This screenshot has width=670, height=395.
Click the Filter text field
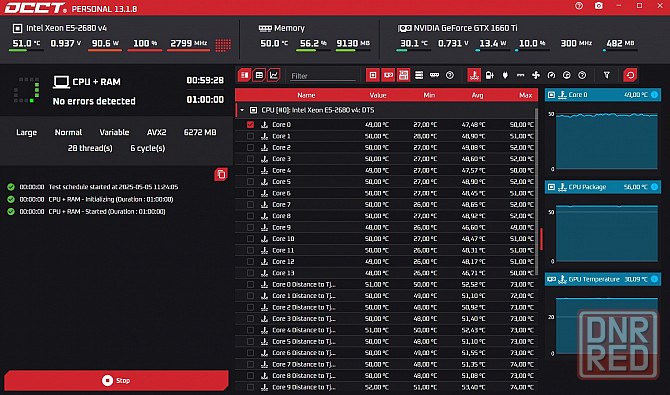(x=322, y=76)
